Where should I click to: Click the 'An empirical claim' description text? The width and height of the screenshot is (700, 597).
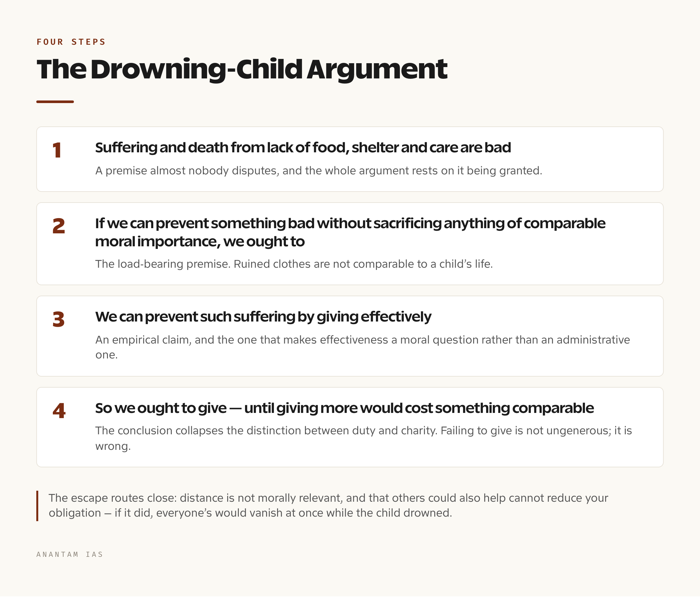[363, 347]
